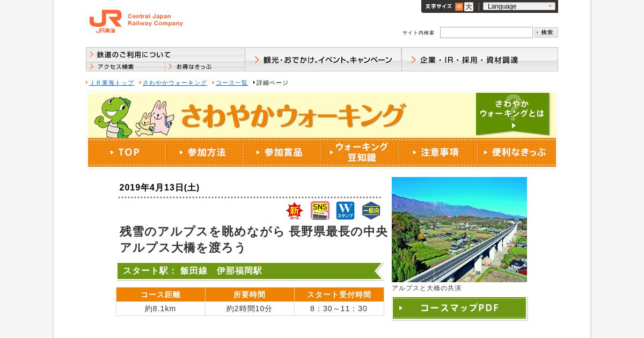Select the 参加方法 tab
This screenshot has width=644, height=338.
pos(204,152)
